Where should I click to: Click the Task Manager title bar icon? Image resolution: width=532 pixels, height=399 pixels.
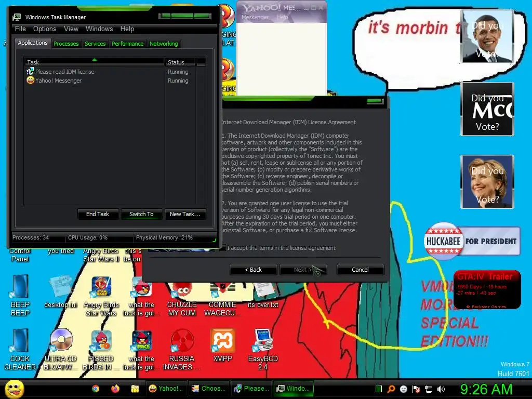click(x=17, y=17)
